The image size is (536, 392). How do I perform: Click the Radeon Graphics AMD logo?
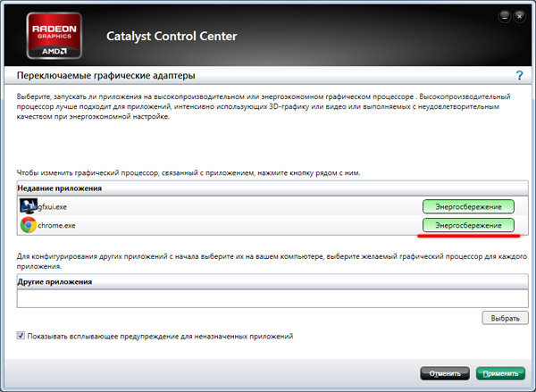(54, 36)
